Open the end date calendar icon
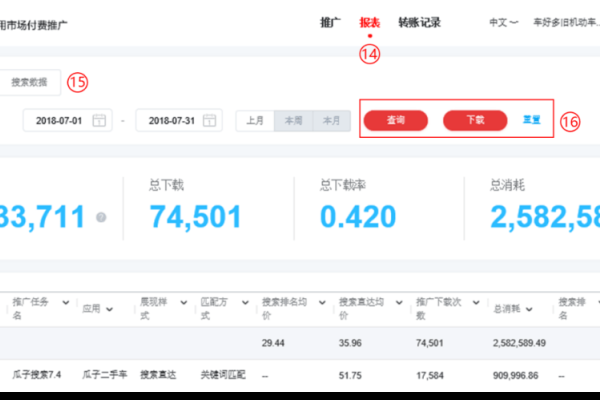Image resolution: width=600 pixels, height=400 pixels. click(x=209, y=121)
